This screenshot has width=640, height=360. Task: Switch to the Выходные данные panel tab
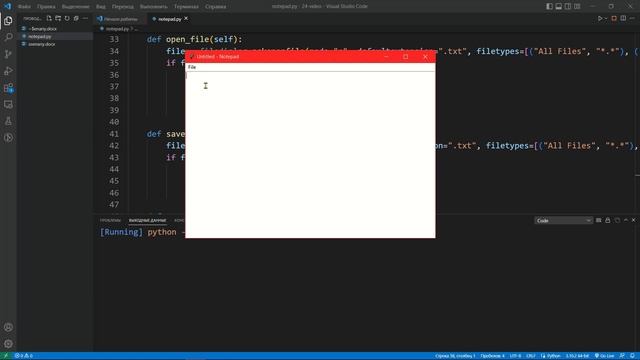point(147,220)
